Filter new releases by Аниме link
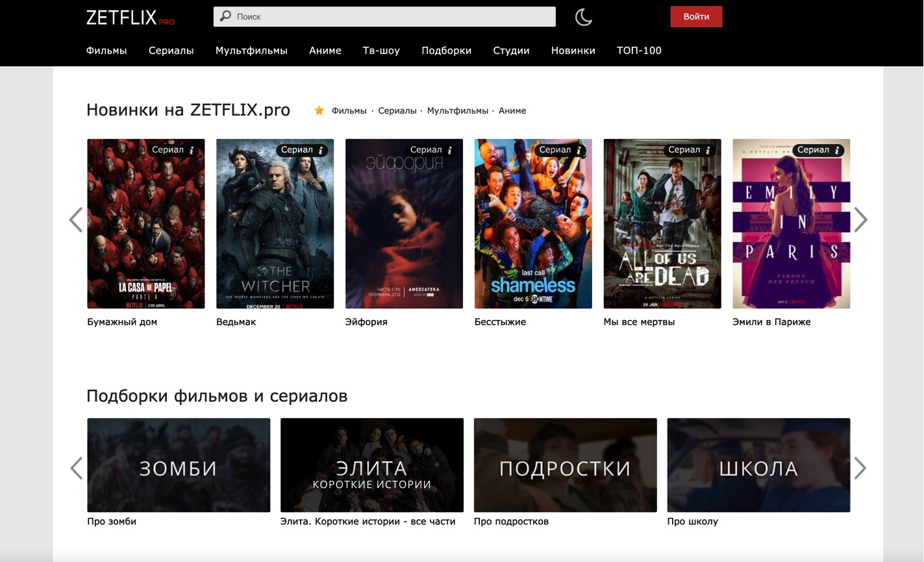Viewport: 924px width, 562px height. [512, 111]
